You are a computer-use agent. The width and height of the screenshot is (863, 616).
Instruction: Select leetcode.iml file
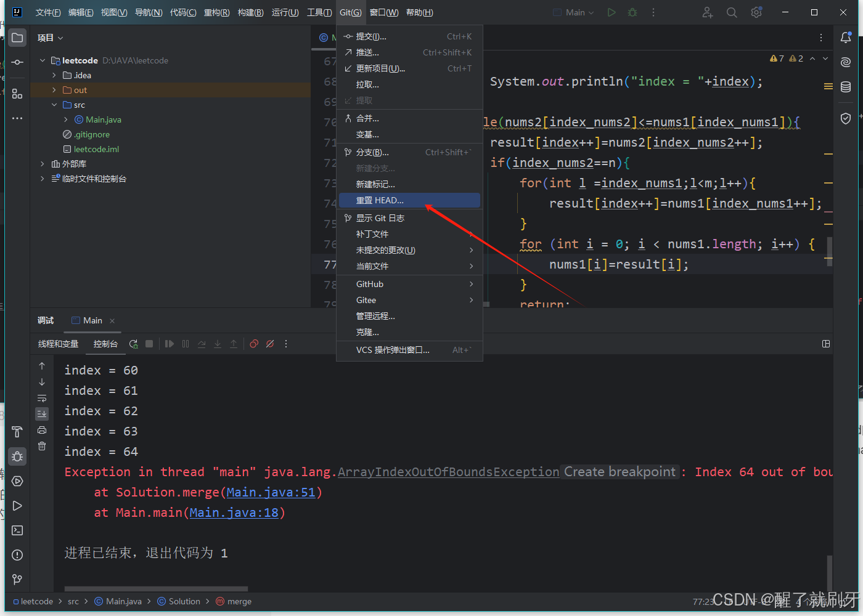tap(96, 149)
